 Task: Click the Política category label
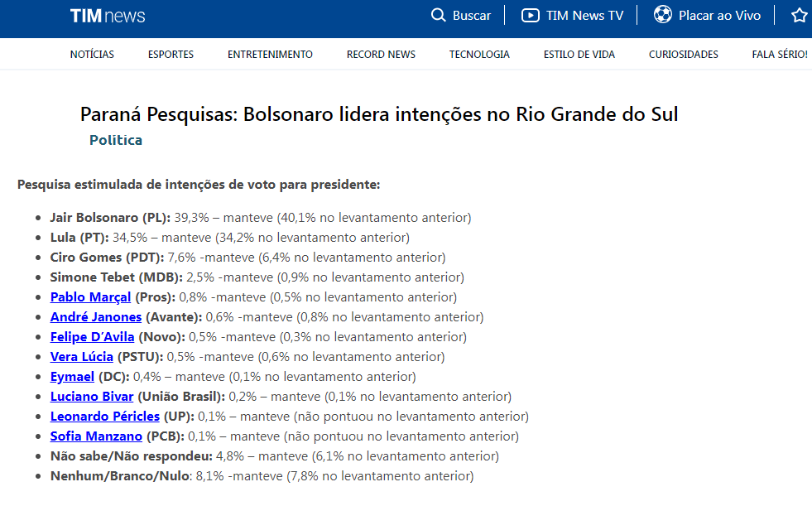(x=116, y=140)
